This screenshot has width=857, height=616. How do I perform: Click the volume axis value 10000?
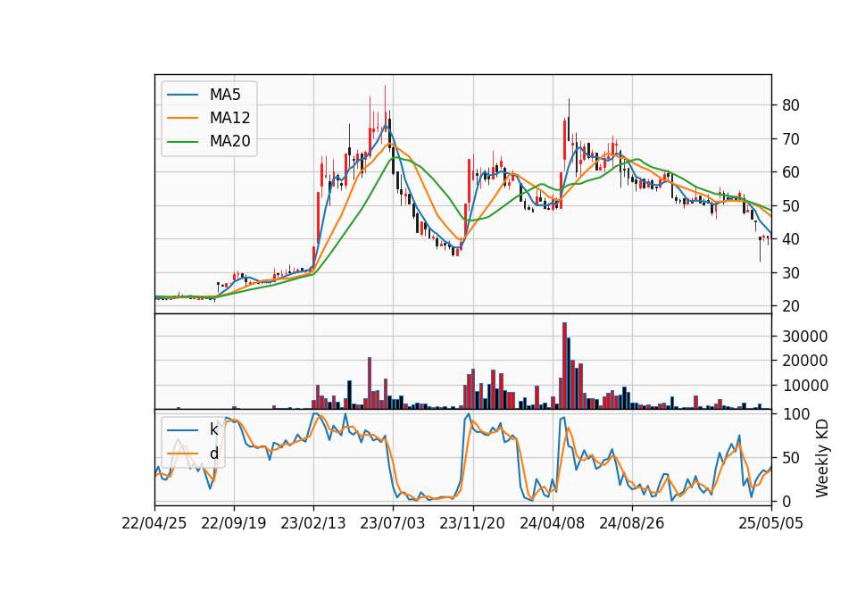point(805,386)
